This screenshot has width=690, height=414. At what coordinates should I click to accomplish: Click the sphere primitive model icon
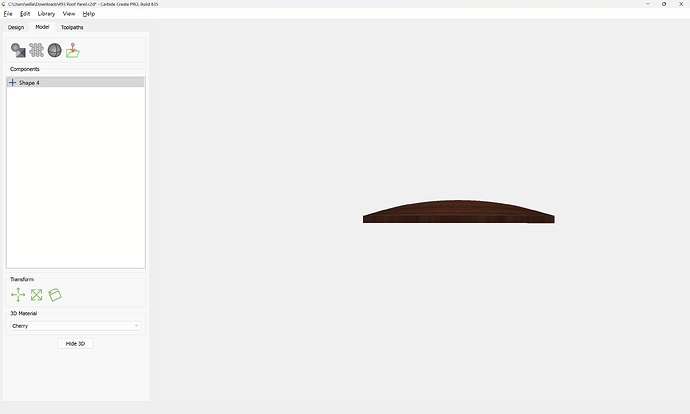coord(54,50)
